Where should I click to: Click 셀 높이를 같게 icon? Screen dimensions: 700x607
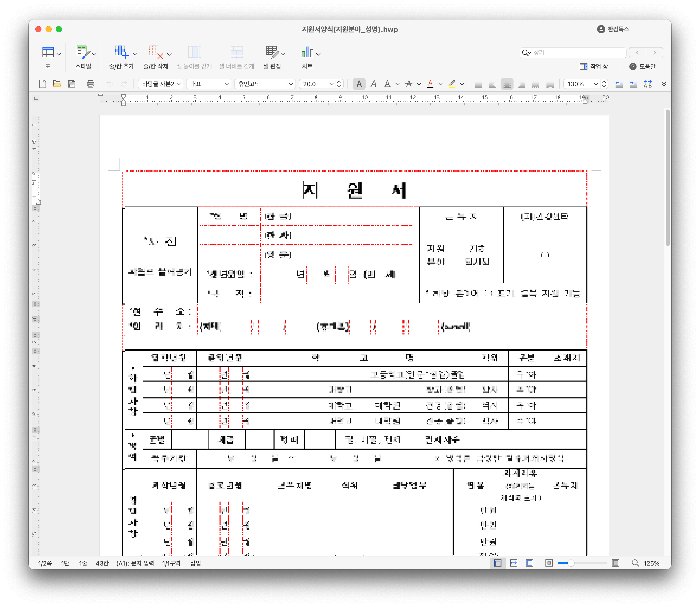tap(194, 52)
